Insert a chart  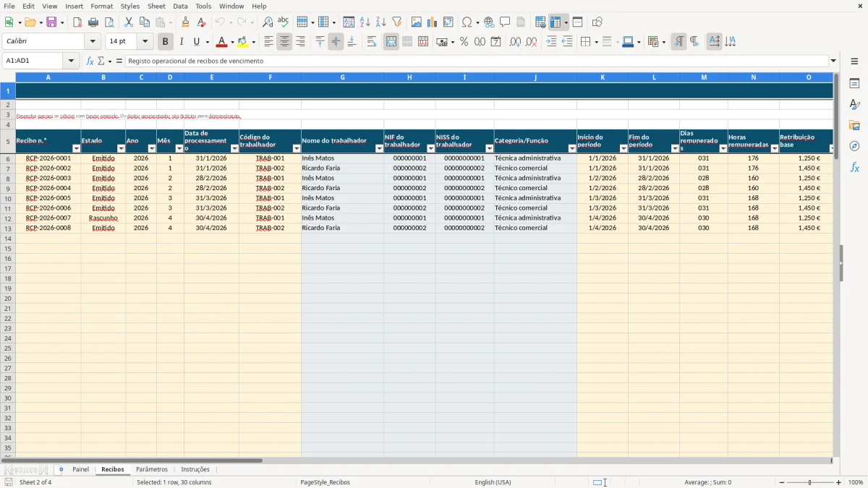pos(432,22)
